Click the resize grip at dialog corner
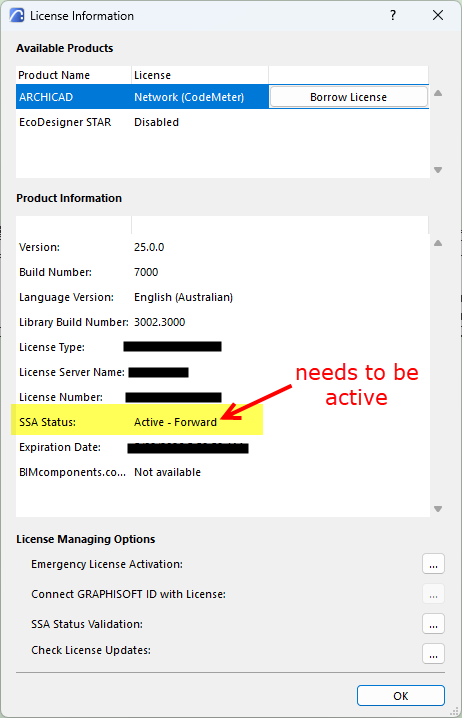 (x=454, y=711)
